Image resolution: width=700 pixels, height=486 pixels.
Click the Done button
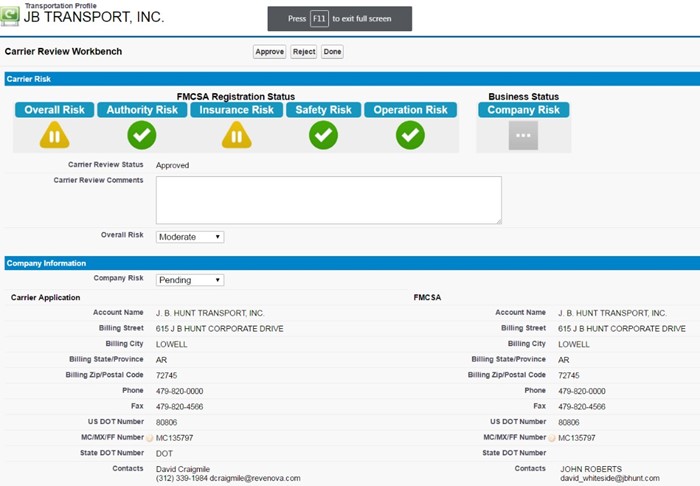point(332,52)
